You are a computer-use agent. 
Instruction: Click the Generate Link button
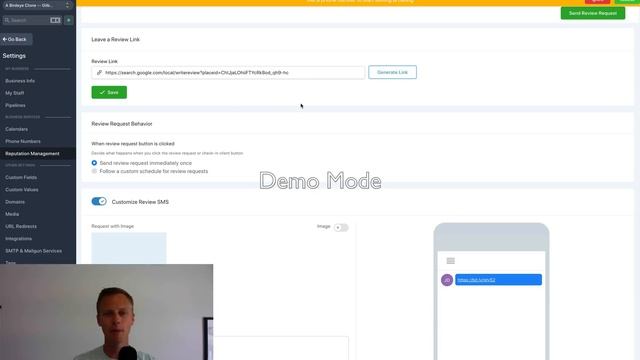[392, 72]
